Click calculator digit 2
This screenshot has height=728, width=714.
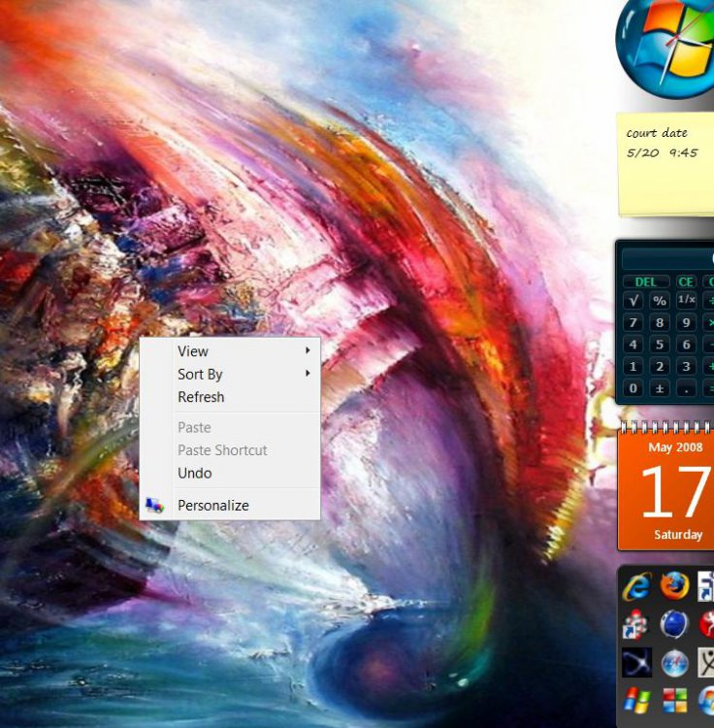point(660,366)
